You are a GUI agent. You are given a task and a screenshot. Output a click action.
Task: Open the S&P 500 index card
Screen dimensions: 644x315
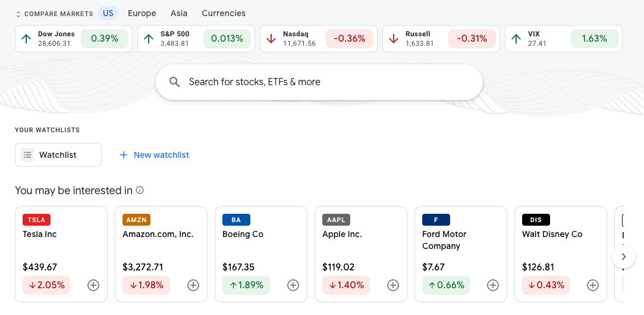[196, 39]
